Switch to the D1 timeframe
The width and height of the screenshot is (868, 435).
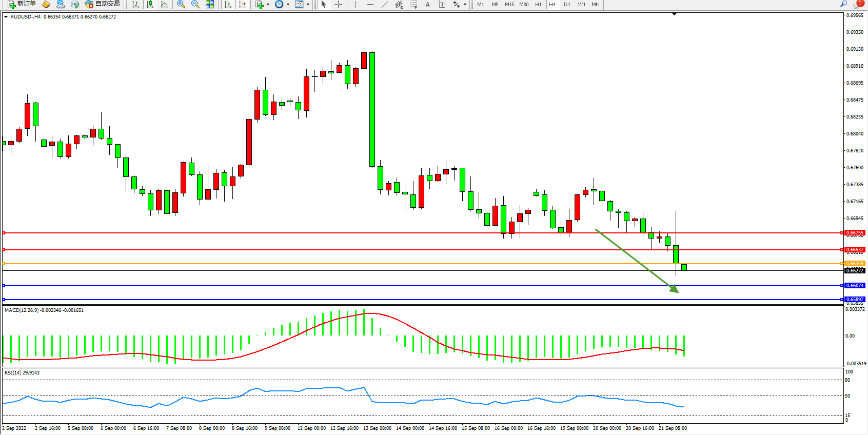[x=567, y=4]
